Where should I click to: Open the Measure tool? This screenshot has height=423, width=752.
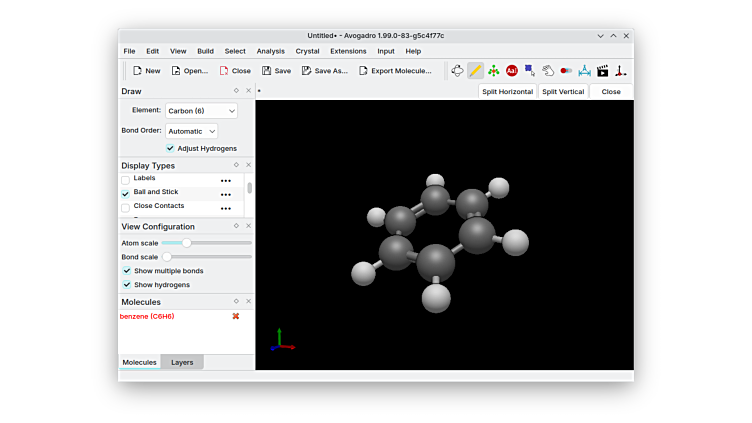click(584, 71)
